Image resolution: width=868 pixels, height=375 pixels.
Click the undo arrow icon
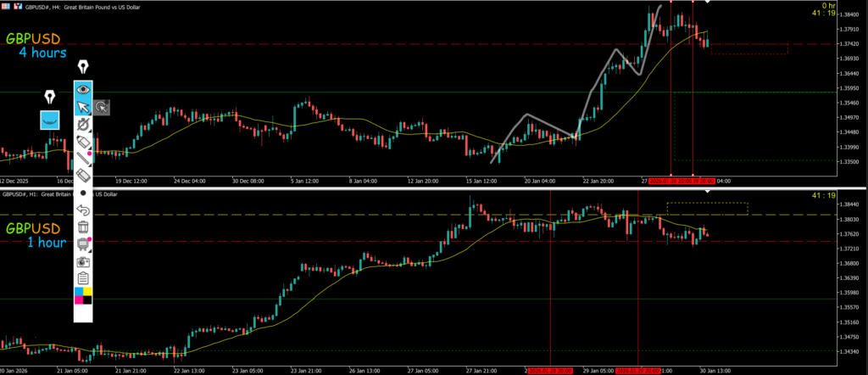click(83, 210)
